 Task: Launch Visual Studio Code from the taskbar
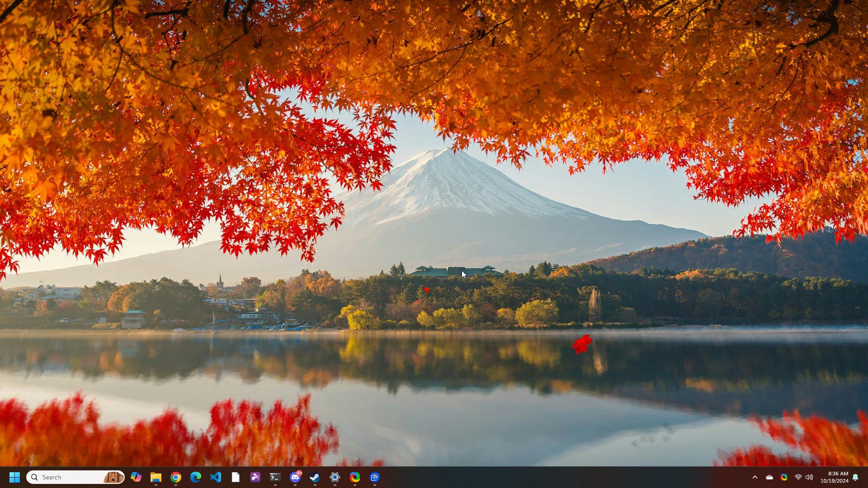point(216,477)
